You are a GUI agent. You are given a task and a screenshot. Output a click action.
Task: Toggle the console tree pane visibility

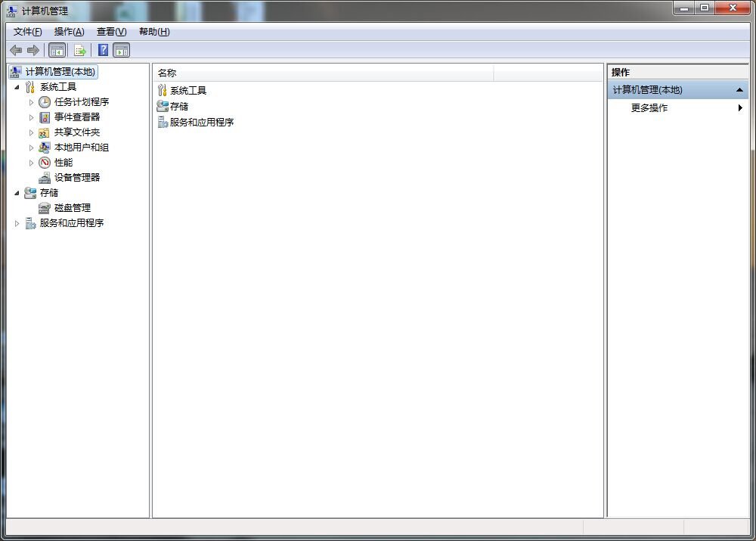[57, 50]
